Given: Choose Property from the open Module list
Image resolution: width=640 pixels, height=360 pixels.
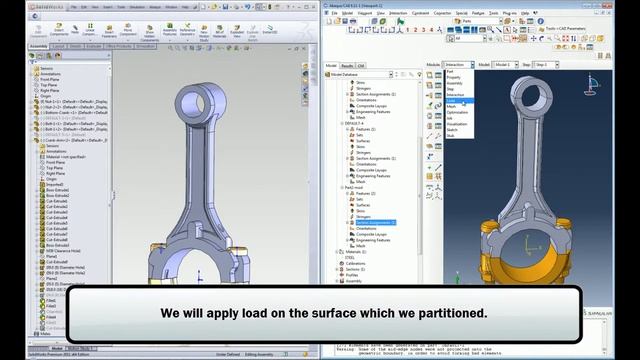Looking at the screenshot, I should tap(460, 77).
